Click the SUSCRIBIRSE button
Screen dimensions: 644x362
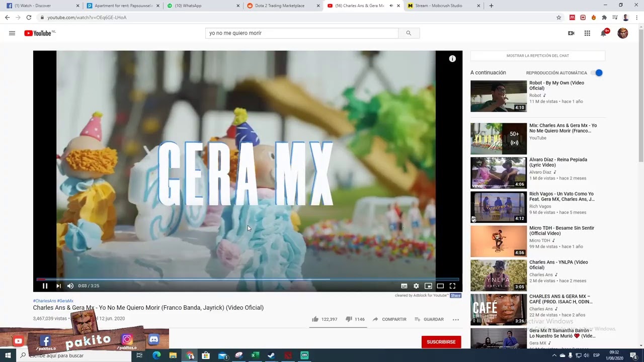[x=441, y=342]
